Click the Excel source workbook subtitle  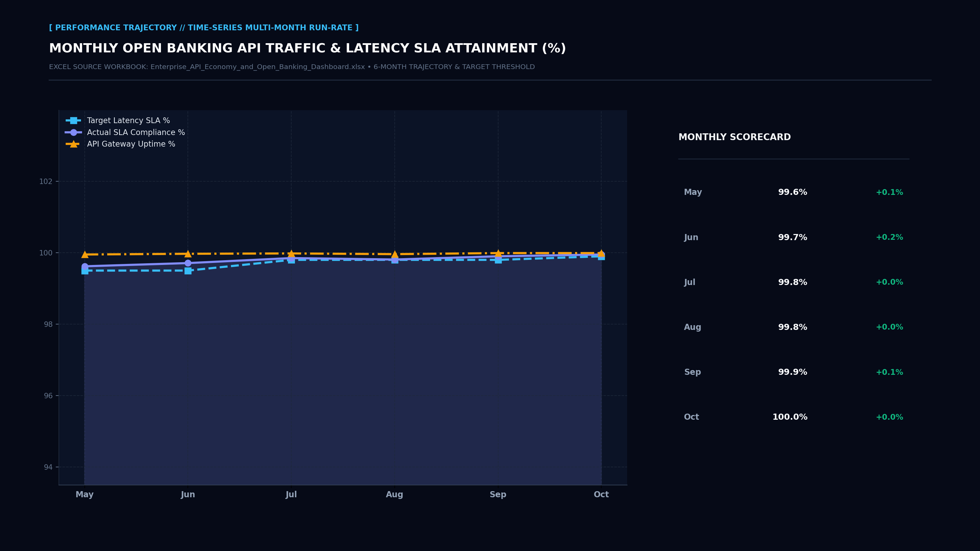point(292,67)
